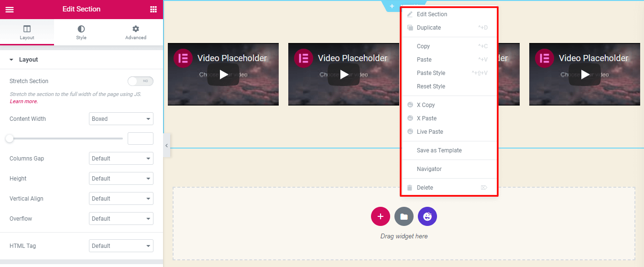Collapse the Layout section heading

pyautogui.click(x=81, y=60)
